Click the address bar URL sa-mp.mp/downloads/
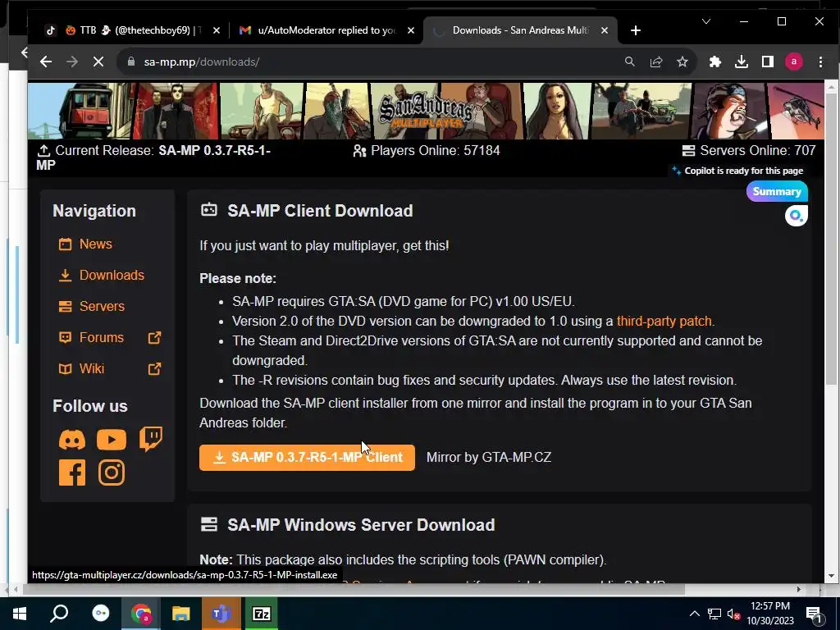This screenshot has width=840, height=630. 202,62
